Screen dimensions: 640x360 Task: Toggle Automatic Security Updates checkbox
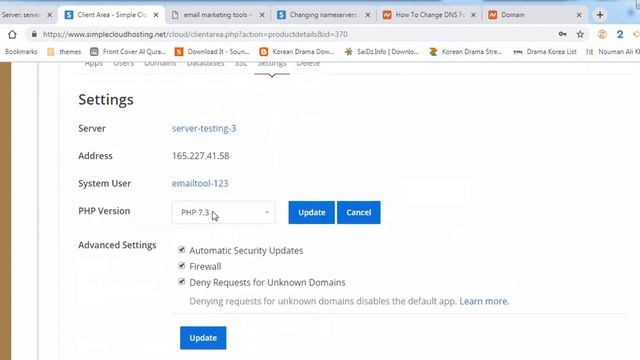pyautogui.click(x=182, y=249)
